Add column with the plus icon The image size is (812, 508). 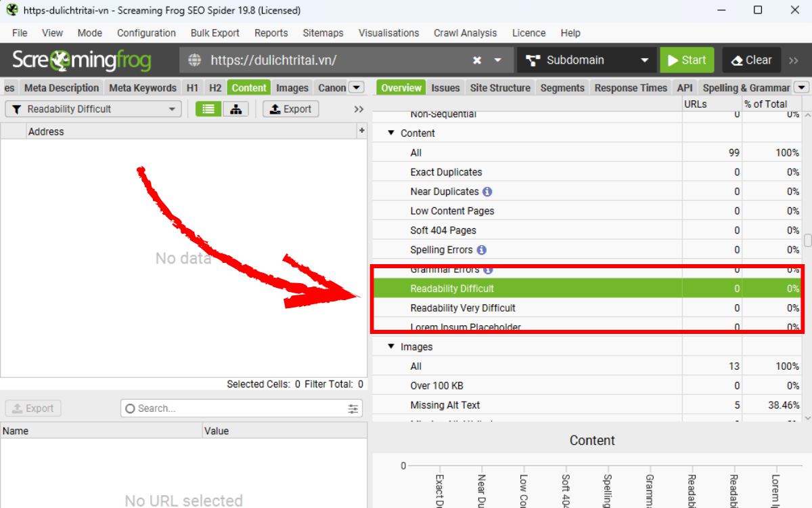pos(361,131)
